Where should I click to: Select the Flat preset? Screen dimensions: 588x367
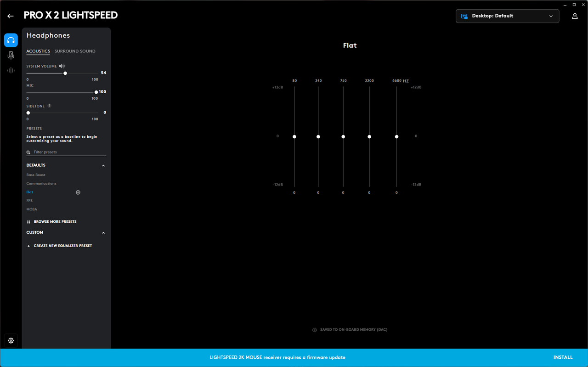coord(30,192)
